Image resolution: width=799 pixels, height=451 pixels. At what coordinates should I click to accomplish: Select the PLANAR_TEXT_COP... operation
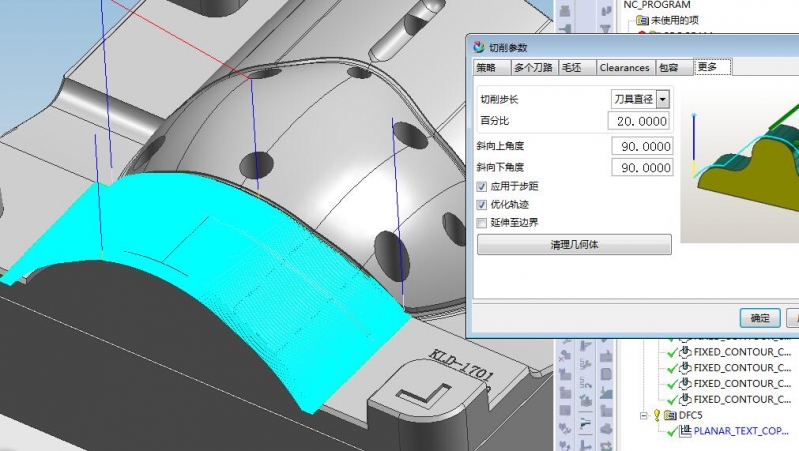click(741, 431)
